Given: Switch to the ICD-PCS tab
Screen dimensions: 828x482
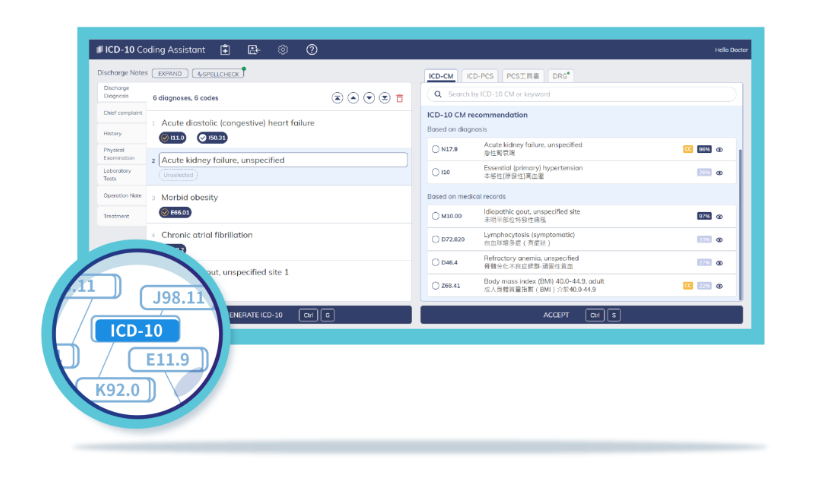Looking at the screenshot, I should pyautogui.click(x=479, y=76).
